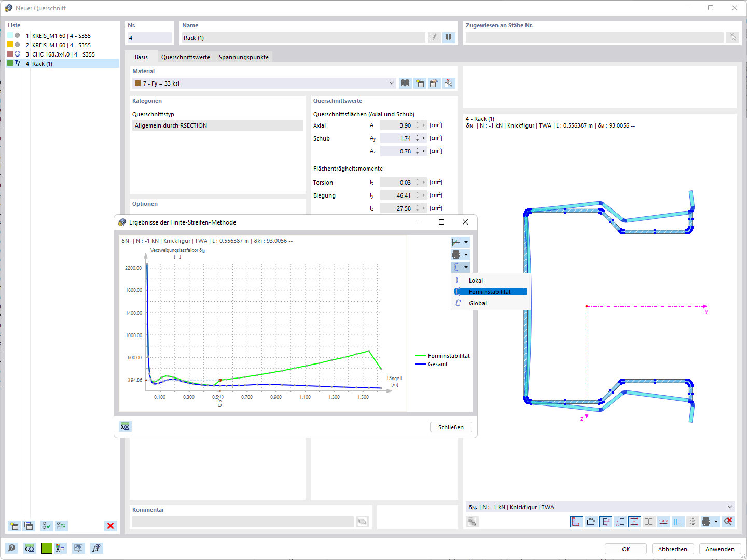Click the help question mark icon

(11, 548)
